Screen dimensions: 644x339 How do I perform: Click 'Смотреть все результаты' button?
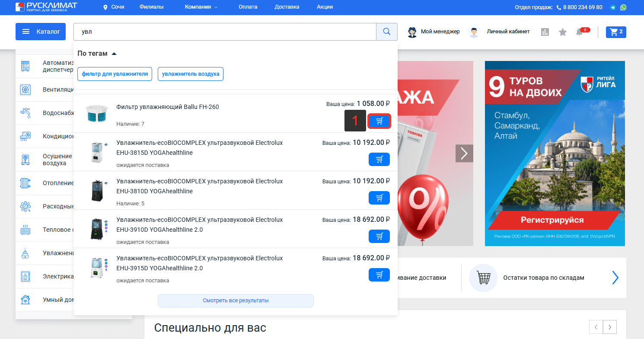point(236,301)
